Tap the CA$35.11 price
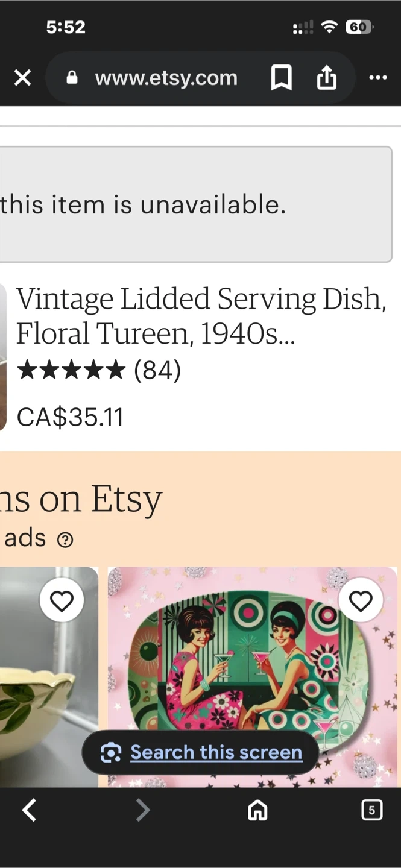This screenshot has width=401, height=868. pos(70,417)
